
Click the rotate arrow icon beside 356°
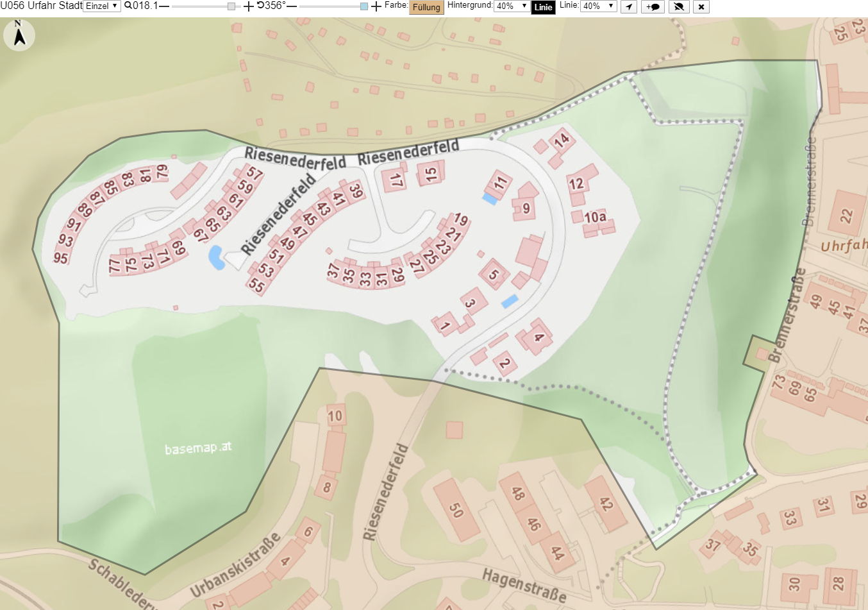[261, 5]
